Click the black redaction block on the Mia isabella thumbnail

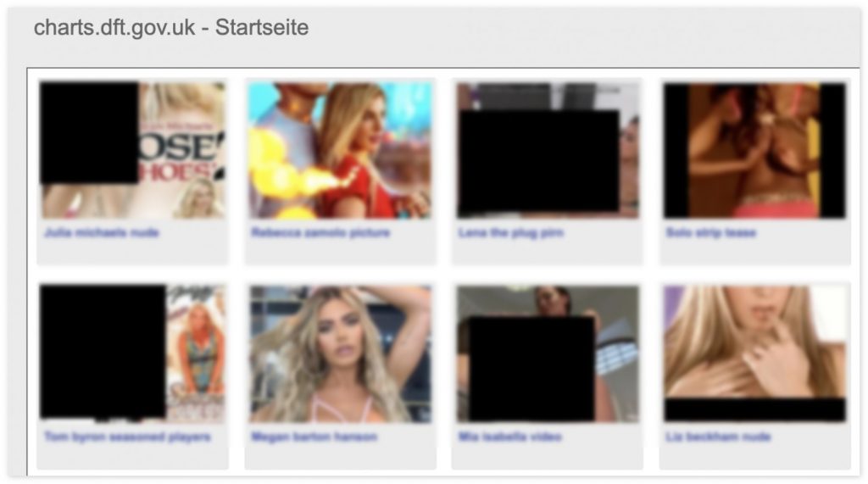531,368
